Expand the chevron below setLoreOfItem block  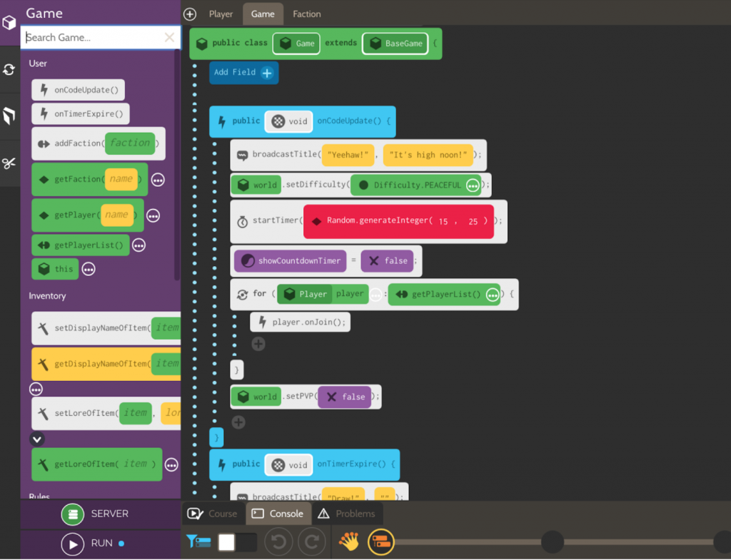(x=37, y=439)
